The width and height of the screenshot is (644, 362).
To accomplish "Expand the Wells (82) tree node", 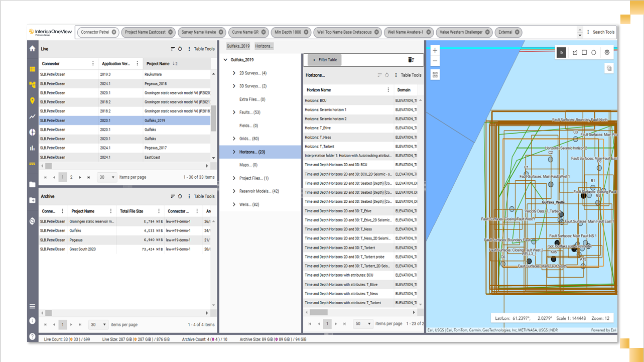I will click(234, 204).
